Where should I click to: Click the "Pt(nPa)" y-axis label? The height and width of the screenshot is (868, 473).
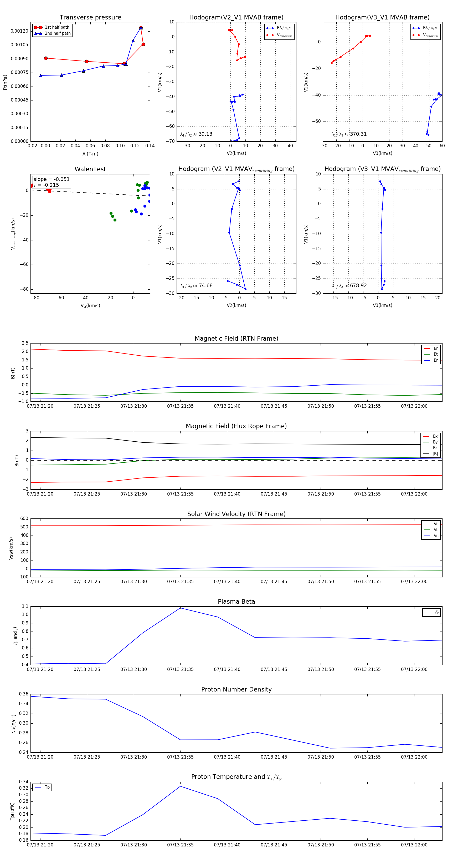(5, 82)
